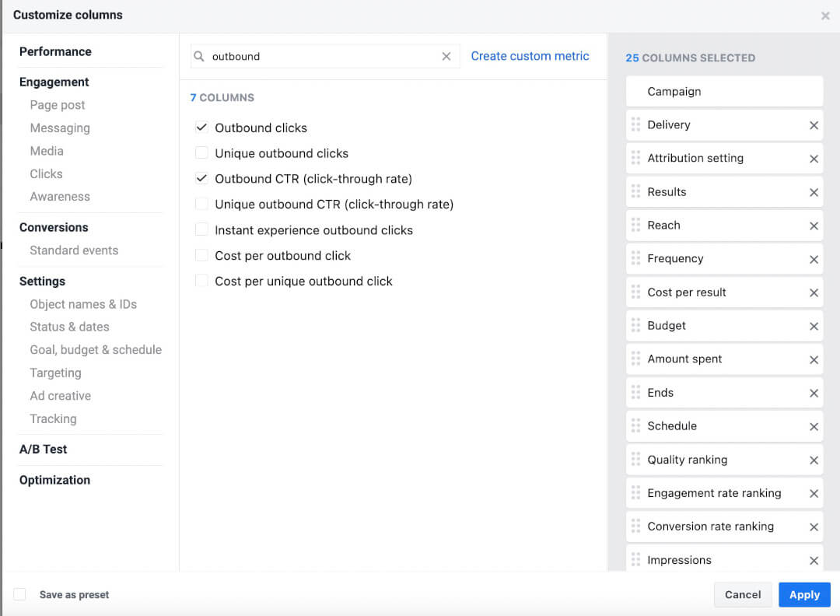Select the Conversions category
Screen dimensions: 840x616
pos(54,227)
